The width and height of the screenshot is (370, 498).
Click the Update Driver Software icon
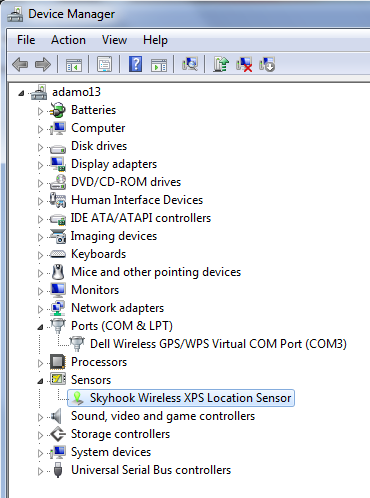(221, 64)
